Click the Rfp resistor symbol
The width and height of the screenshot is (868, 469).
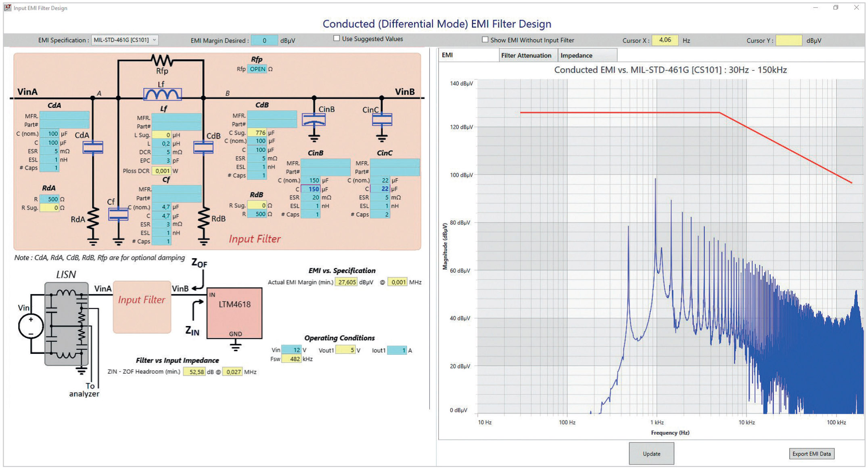162,61
